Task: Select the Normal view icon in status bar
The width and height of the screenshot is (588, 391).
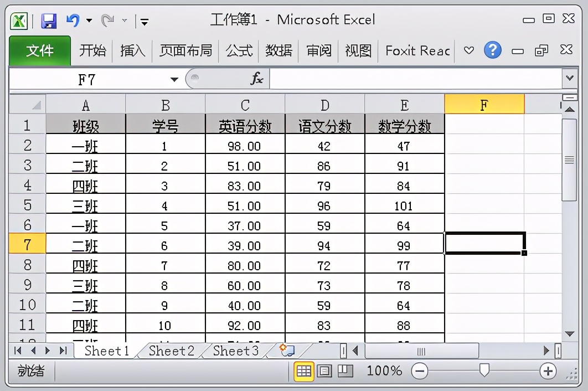Action: click(303, 371)
